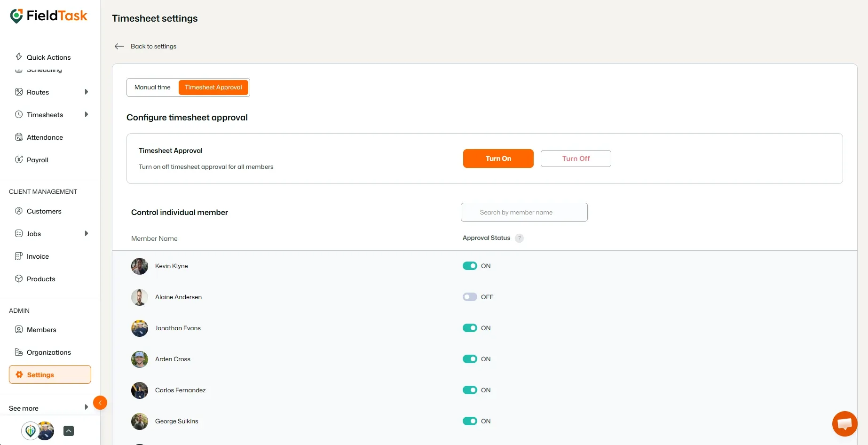Expand the Timesheets submenu arrow
The image size is (868, 445).
point(87,114)
